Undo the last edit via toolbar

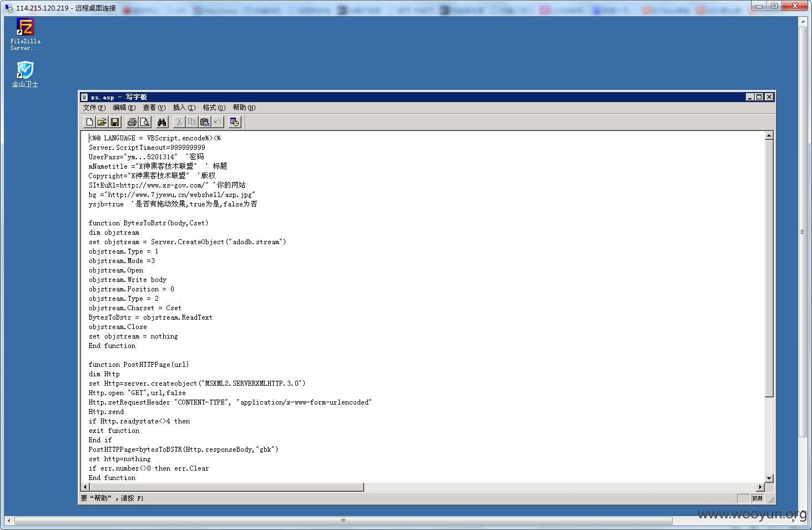[218, 122]
